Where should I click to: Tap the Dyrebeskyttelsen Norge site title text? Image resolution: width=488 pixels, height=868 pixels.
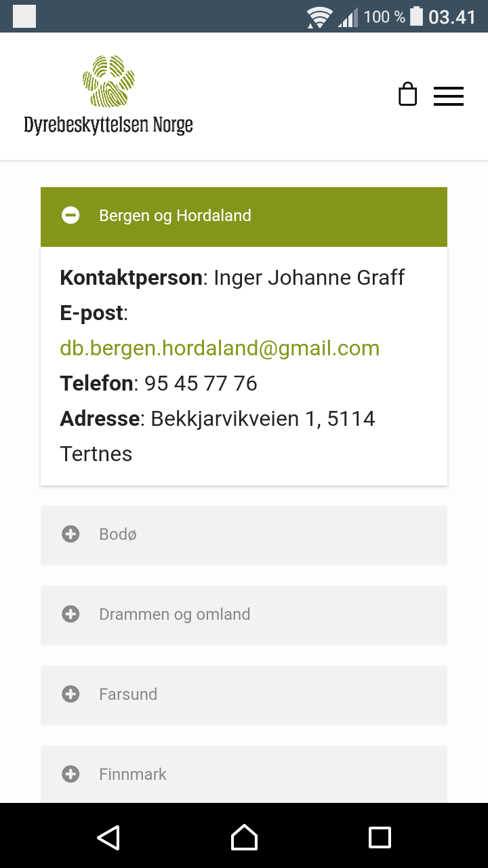pos(108,125)
